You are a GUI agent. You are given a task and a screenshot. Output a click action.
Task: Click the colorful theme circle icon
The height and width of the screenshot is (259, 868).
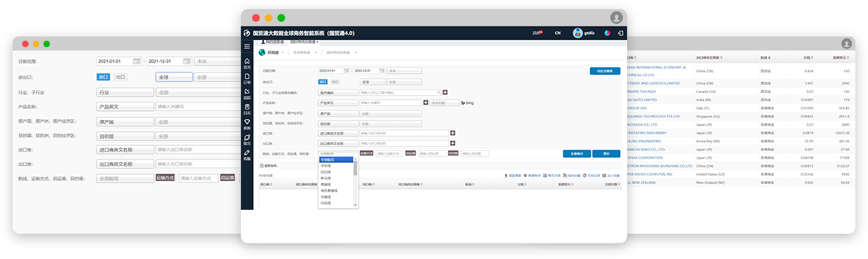pos(607,33)
